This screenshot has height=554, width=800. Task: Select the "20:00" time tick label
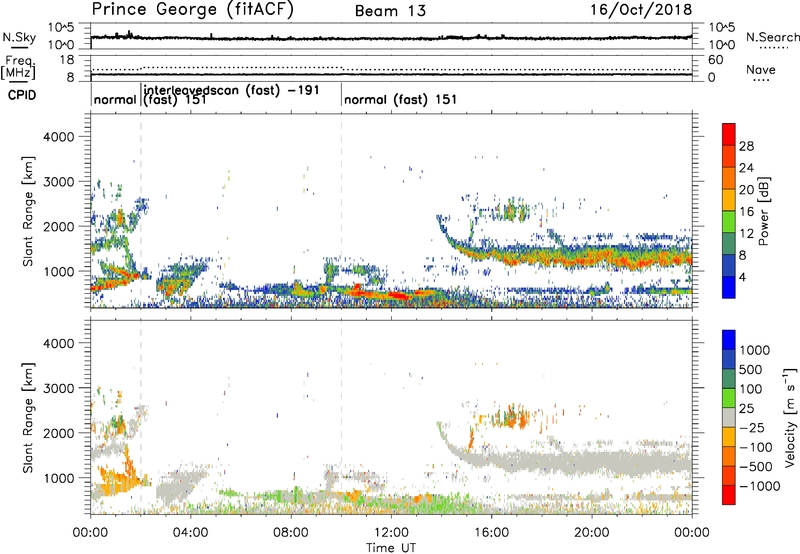[591, 533]
